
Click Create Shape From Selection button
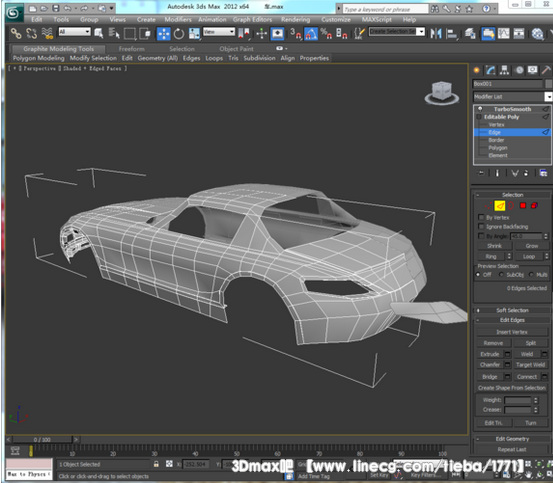pyautogui.click(x=512, y=388)
